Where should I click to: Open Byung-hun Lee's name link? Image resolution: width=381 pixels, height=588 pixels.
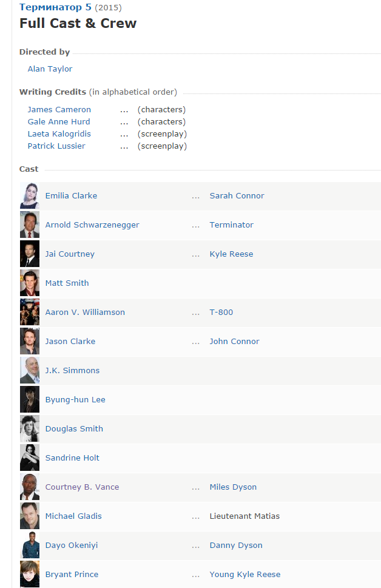pos(75,400)
